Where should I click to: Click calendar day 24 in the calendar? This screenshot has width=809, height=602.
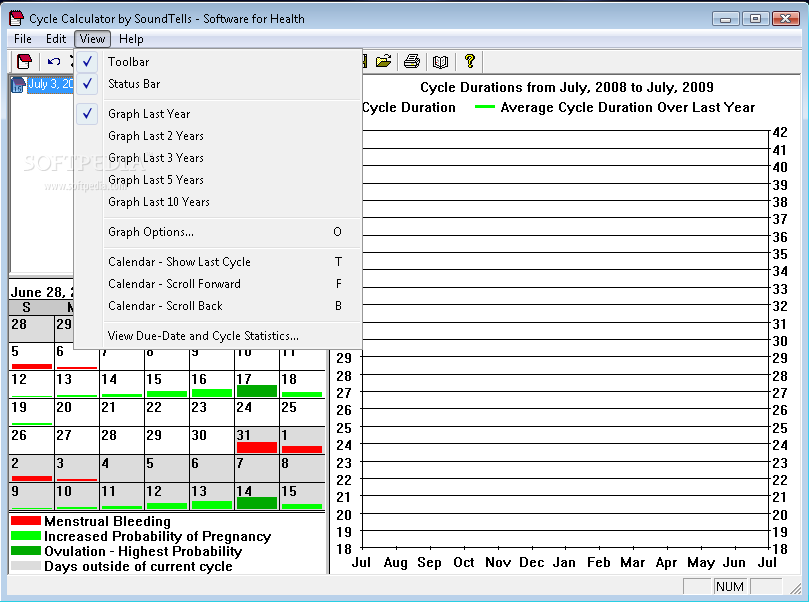coord(256,412)
